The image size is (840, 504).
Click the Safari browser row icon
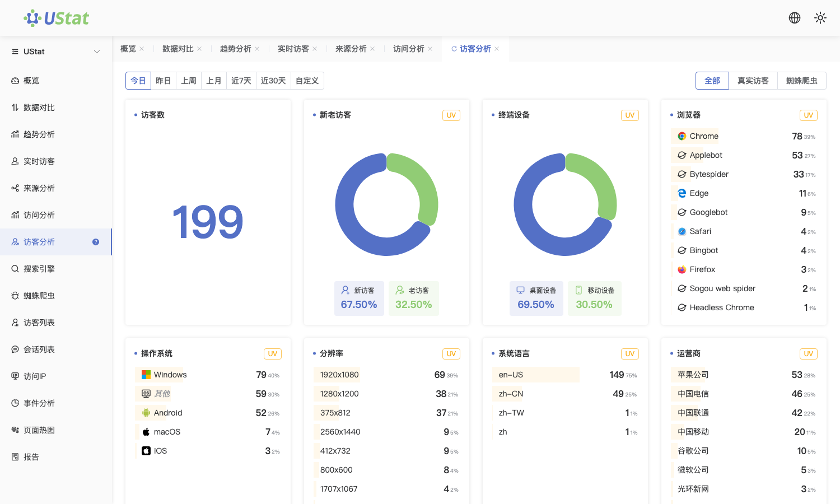[x=682, y=231]
